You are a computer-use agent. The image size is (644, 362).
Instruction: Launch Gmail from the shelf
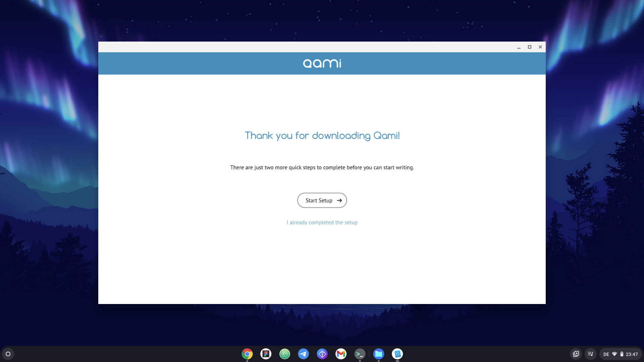tap(341, 354)
